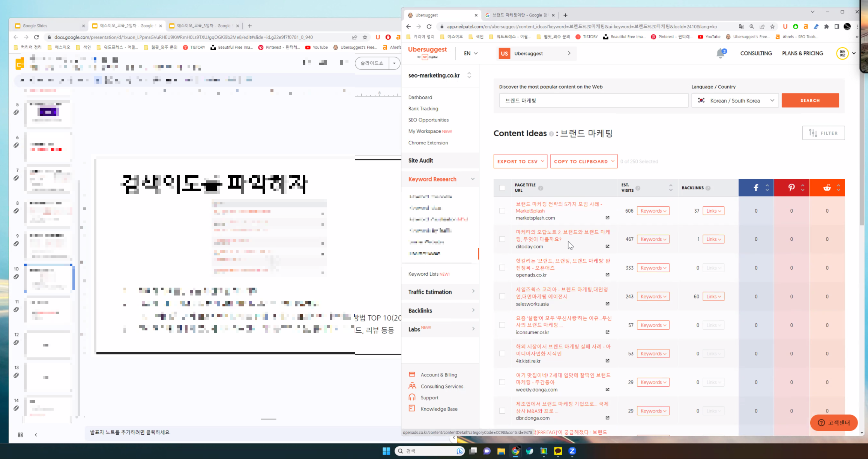Open the PLANS & PRICING link
This screenshot has height=459, width=868.
802,53
